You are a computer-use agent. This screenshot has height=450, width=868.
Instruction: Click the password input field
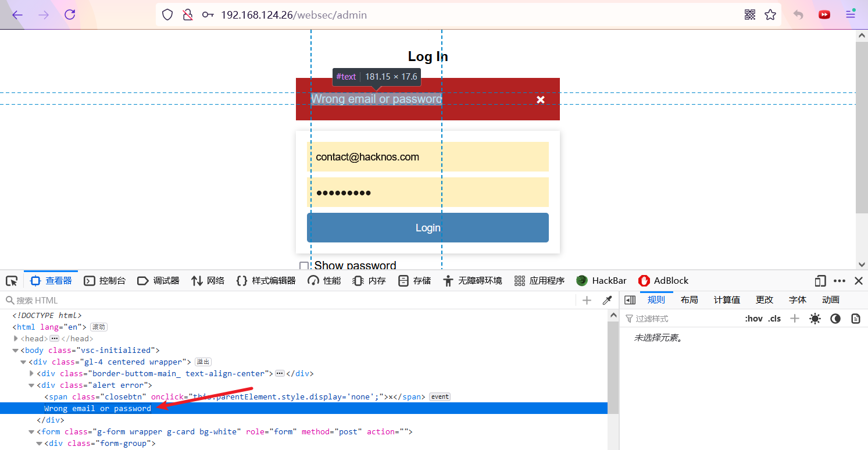tap(428, 192)
